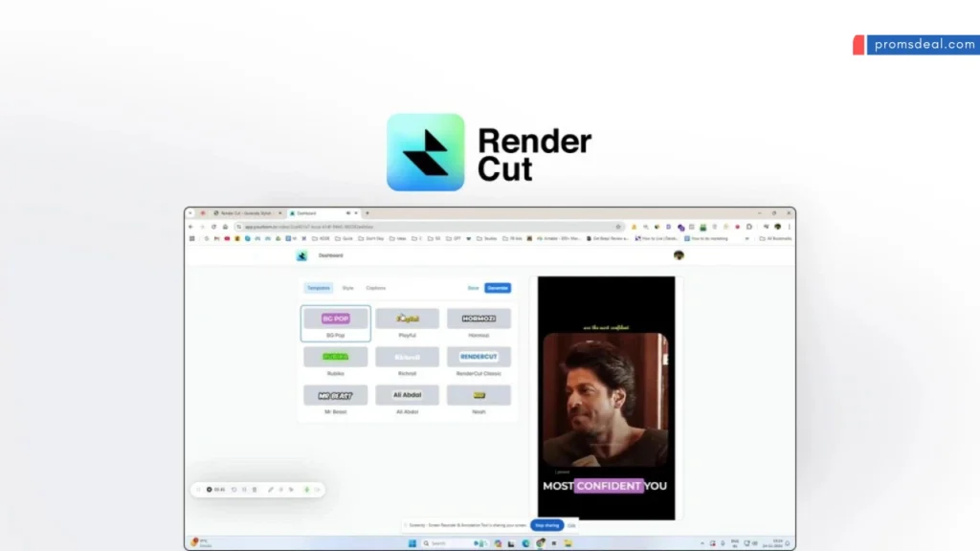Open the RenderCut dashboard logo
Image resolution: width=980 pixels, height=551 pixels.
(301, 255)
